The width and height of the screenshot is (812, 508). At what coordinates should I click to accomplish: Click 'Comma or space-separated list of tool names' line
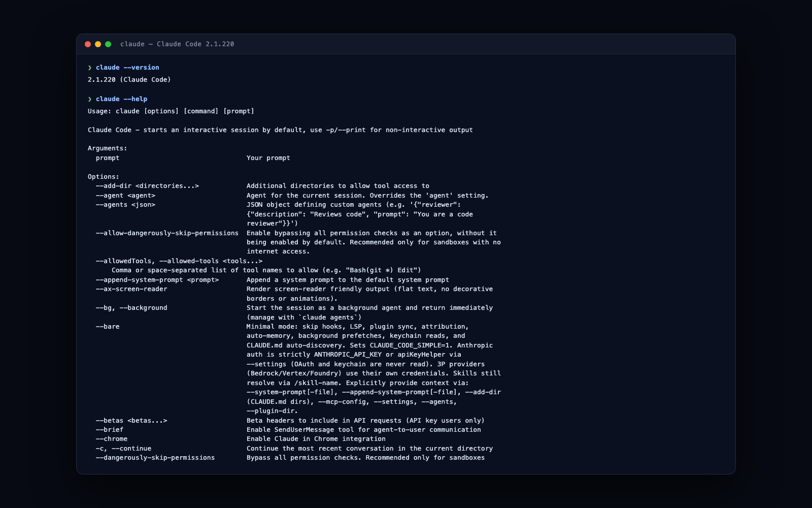coord(266,270)
